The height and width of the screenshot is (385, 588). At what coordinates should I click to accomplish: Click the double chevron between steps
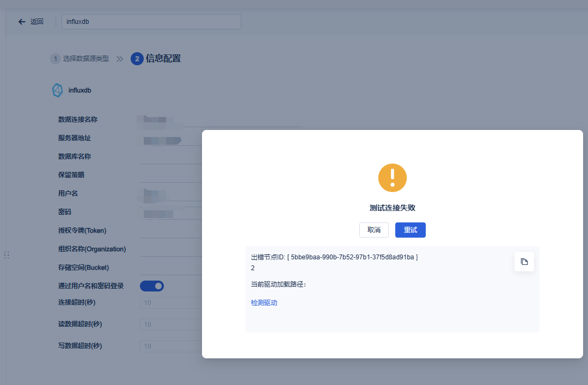120,59
